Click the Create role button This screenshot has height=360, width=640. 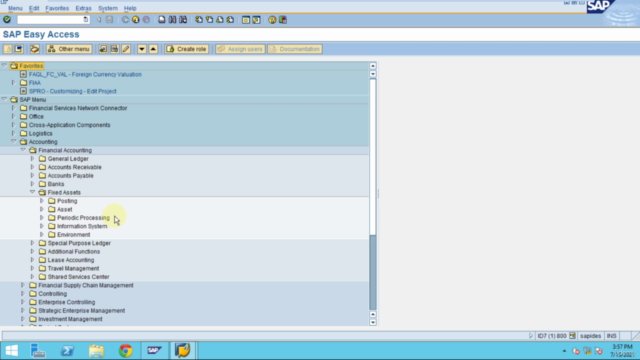click(187, 49)
